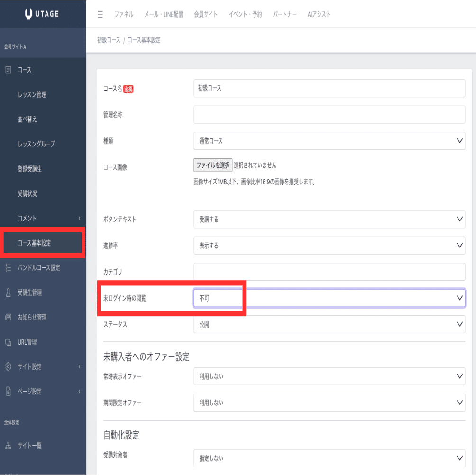Open the 受講対象者 dropdown

pos(329,458)
